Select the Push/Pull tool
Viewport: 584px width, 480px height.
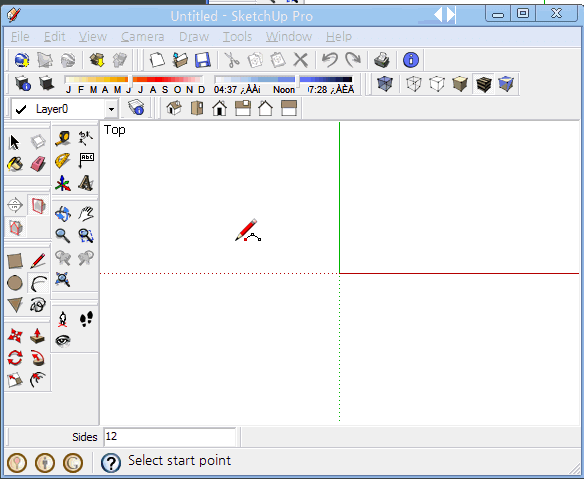tap(38, 336)
